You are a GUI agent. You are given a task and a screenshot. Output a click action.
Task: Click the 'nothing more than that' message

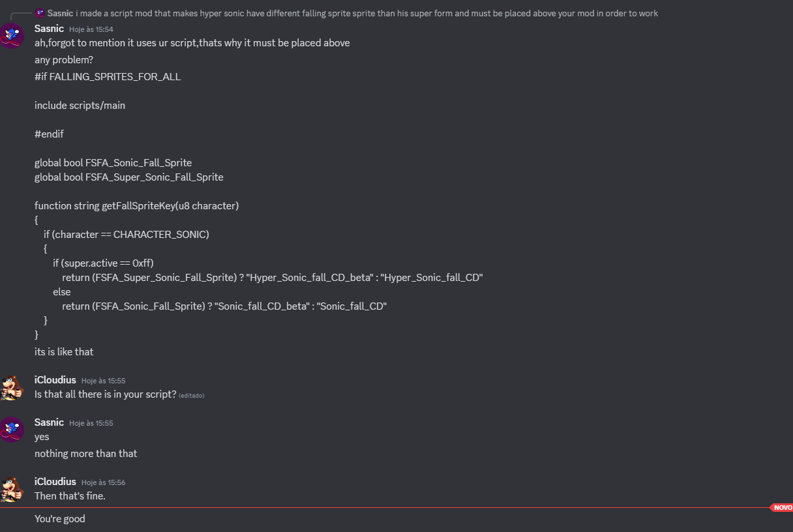(x=86, y=454)
